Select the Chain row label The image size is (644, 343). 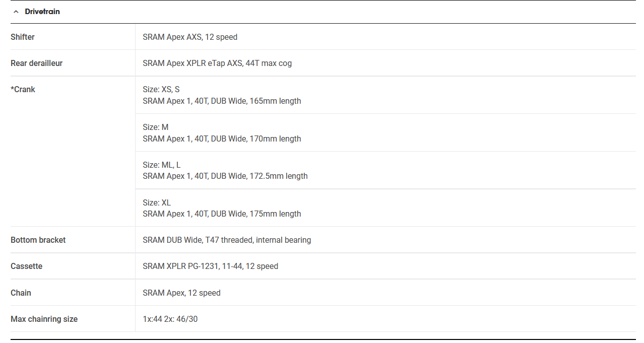point(21,293)
